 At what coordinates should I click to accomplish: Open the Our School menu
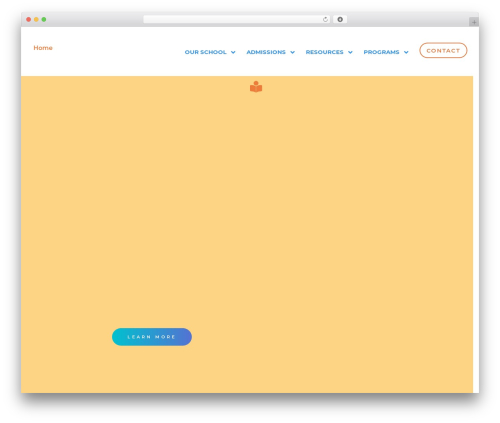[205, 52]
